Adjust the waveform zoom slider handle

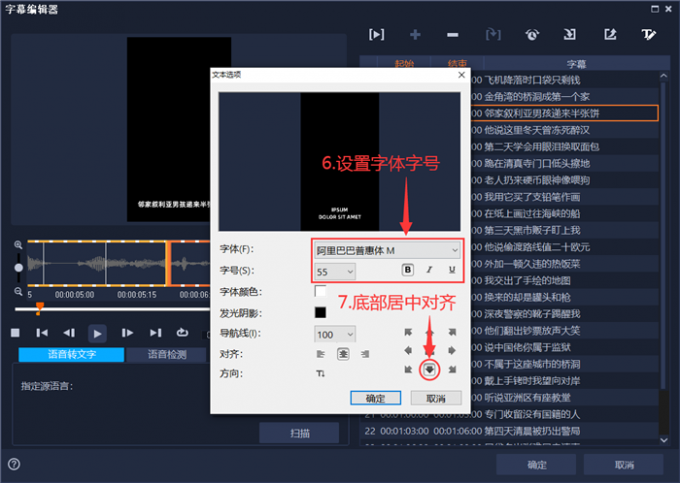point(19,268)
